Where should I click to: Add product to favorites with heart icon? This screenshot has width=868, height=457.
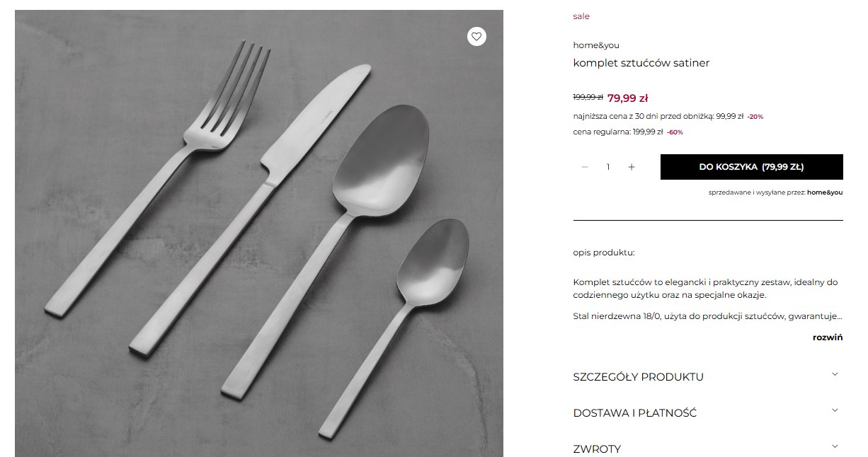476,36
